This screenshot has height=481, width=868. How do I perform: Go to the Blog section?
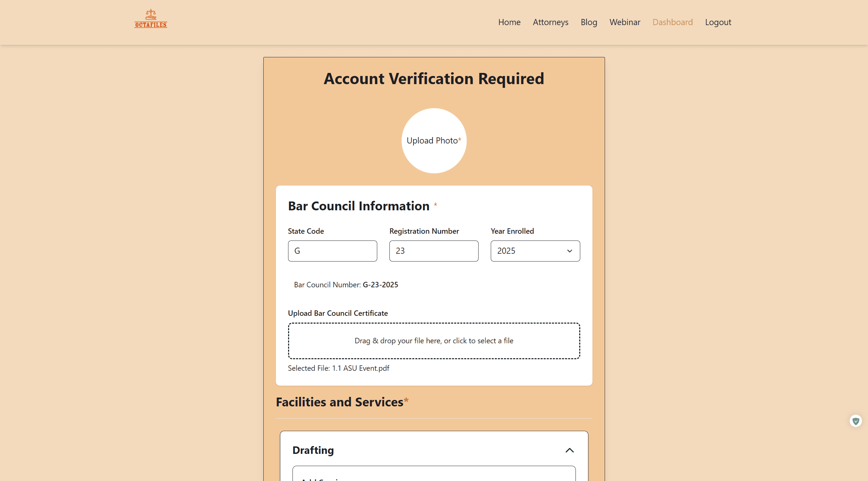(589, 22)
